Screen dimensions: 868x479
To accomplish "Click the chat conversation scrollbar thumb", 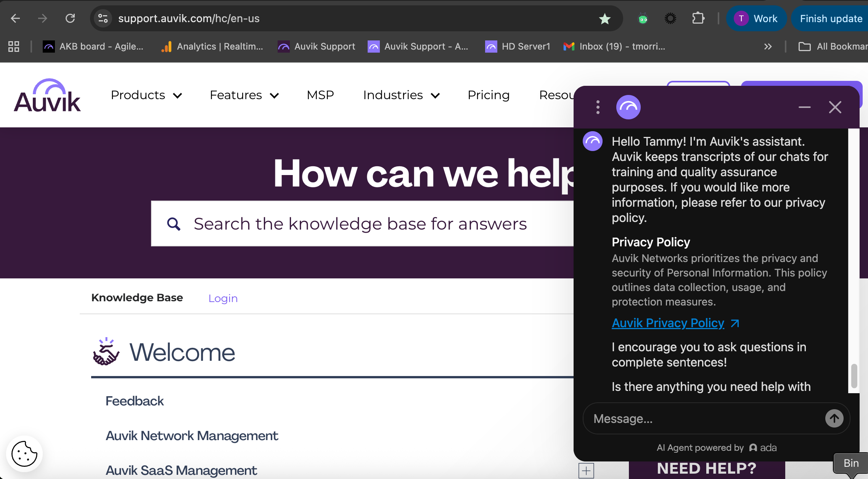I will pos(854,376).
